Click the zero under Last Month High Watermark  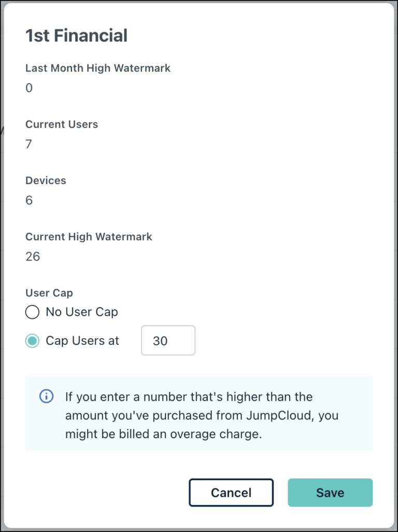click(x=29, y=88)
